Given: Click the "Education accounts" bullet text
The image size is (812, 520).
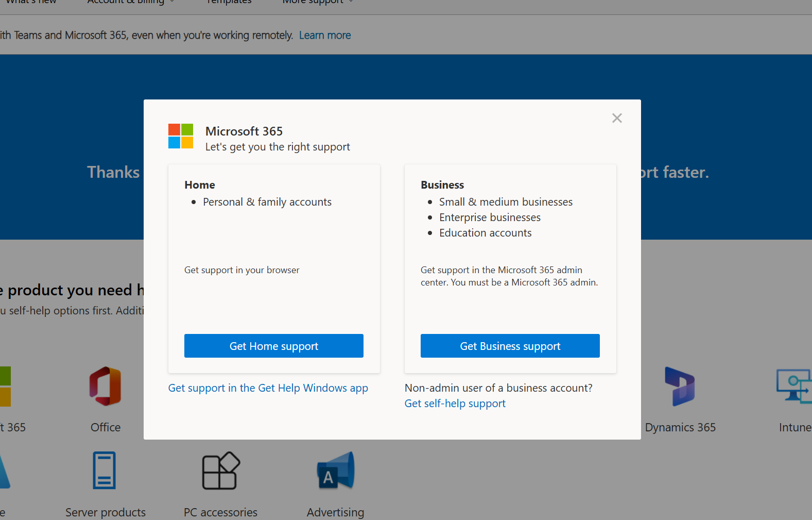Looking at the screenshot, I should point(485,233).
